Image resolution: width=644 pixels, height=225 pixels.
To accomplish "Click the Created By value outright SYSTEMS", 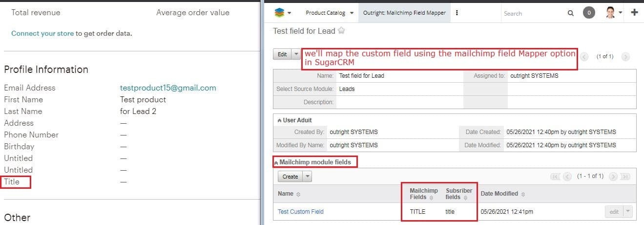I will (x=353, y=132).
